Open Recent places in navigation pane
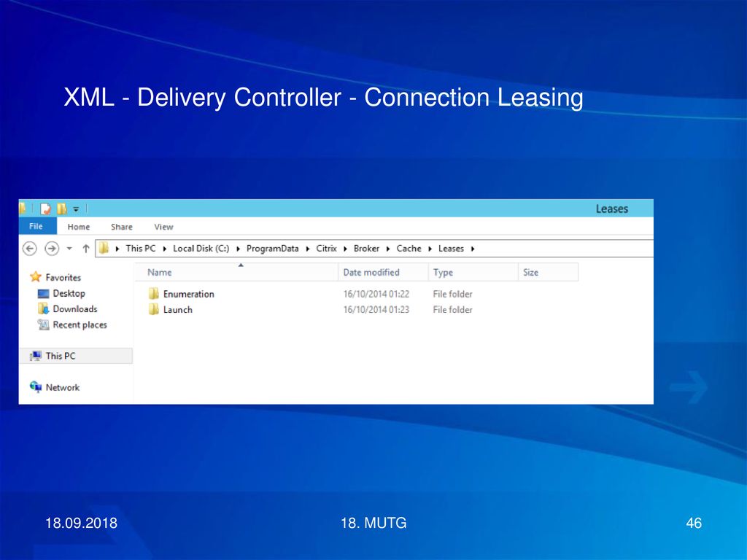Viewport: 747px width, 560px height. click(x=80, y=324)
